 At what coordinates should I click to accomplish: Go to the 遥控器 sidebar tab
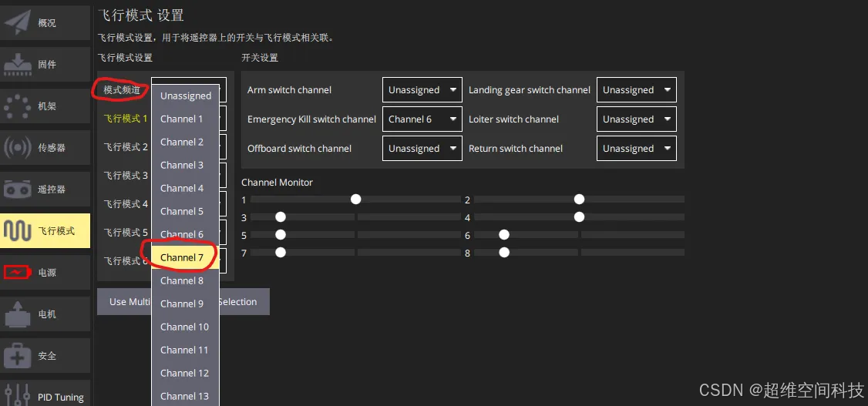point(45,190)
